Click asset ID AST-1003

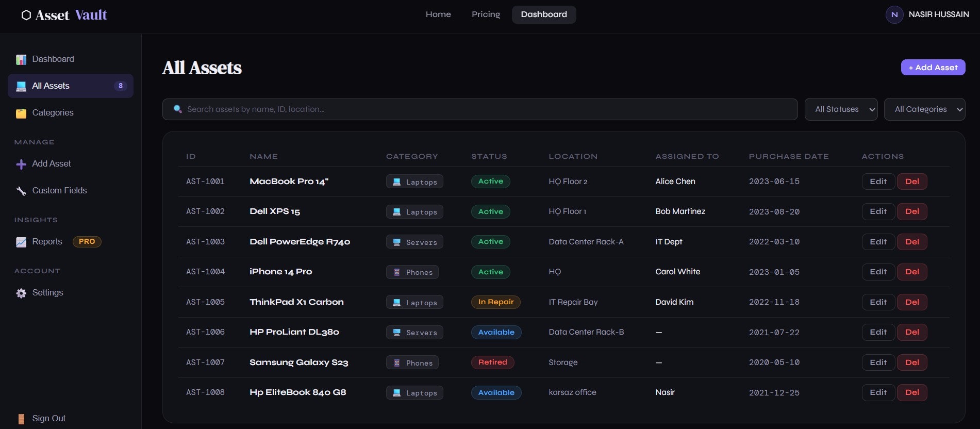point(205,242)
